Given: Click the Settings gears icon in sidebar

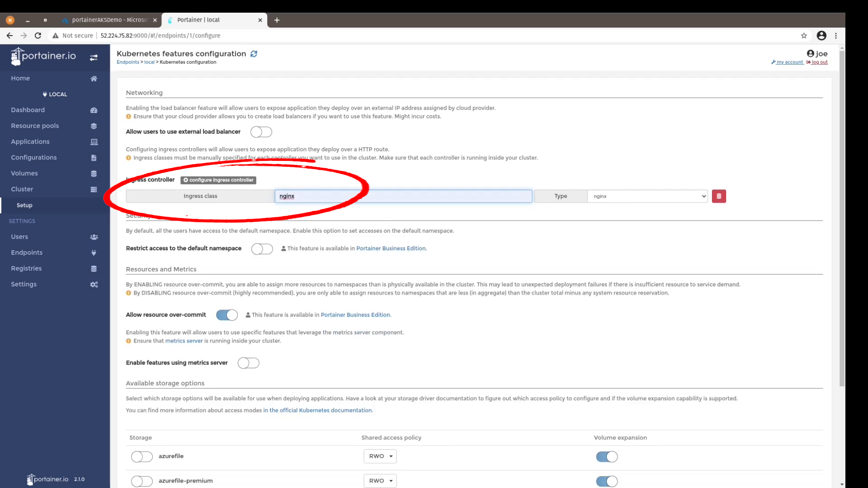Looking at the screenshot, I should tap(94, 285).
